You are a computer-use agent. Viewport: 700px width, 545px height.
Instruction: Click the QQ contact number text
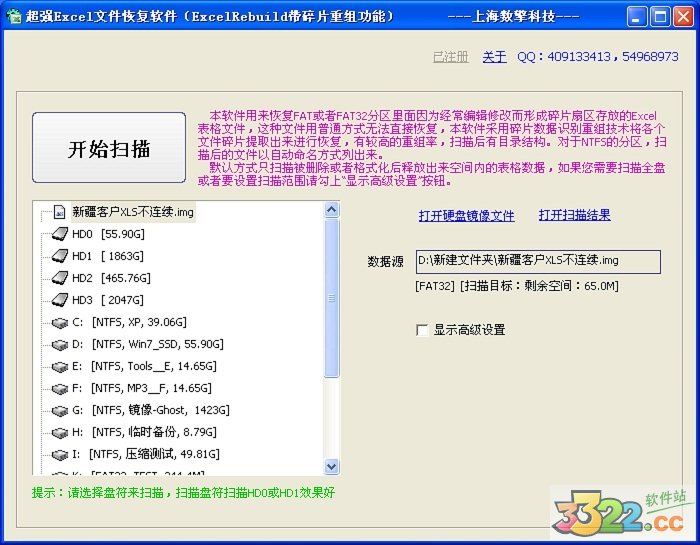coord(598,57)
